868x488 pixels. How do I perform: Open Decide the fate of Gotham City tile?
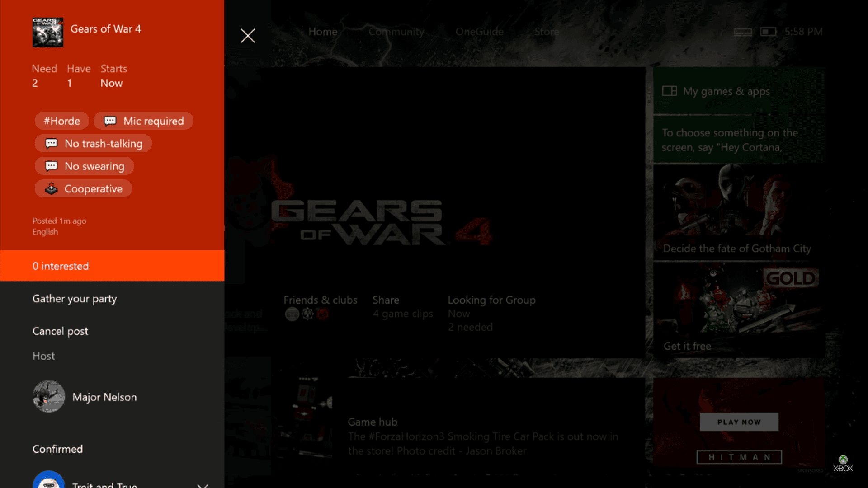point(739,212)
